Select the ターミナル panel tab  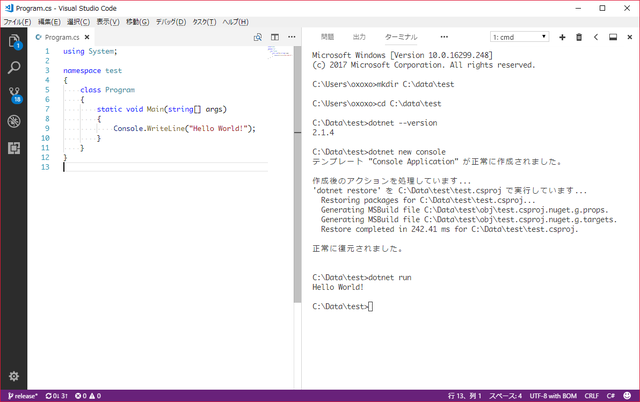401,37
